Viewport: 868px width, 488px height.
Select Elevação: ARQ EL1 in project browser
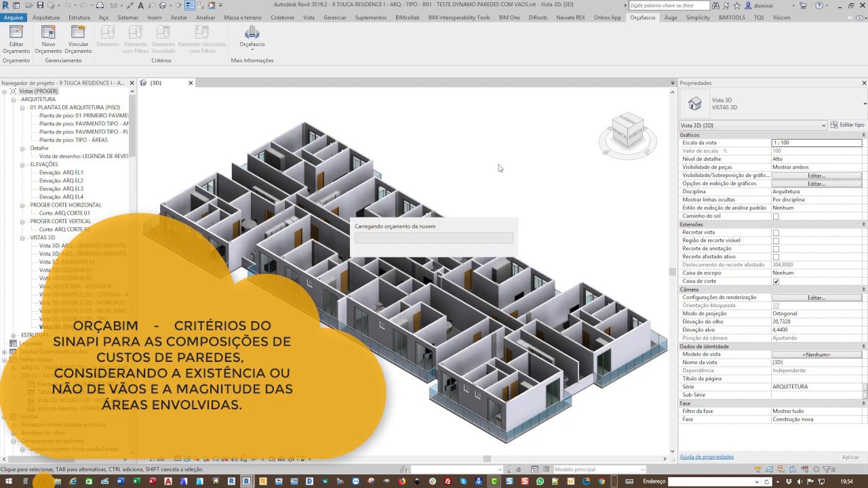click(61, 172)
